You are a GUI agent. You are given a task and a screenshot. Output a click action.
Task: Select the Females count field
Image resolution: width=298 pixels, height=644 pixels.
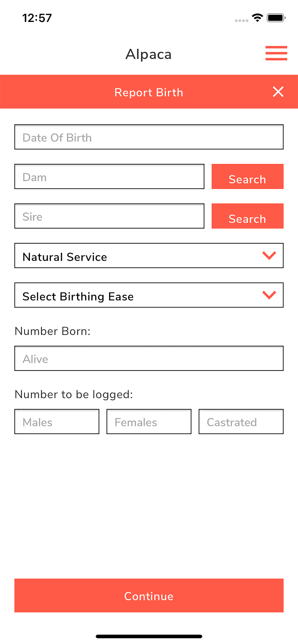click(149, 421)
